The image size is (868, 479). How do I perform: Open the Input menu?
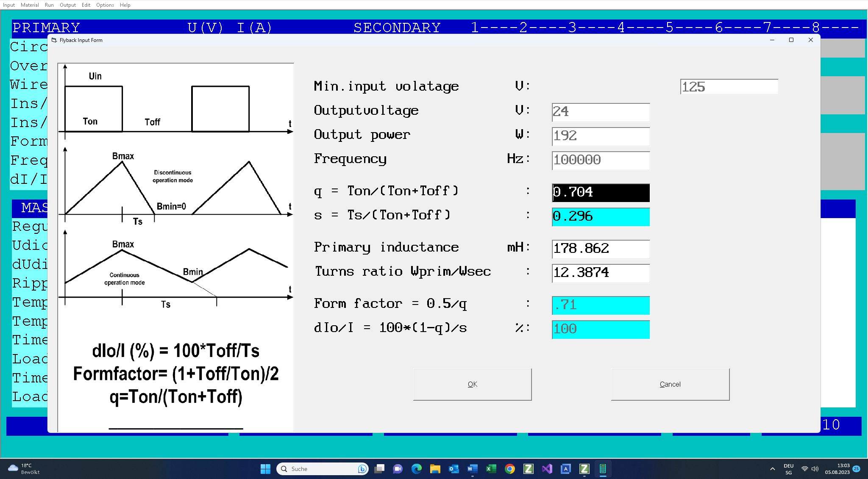coord(8,5)
